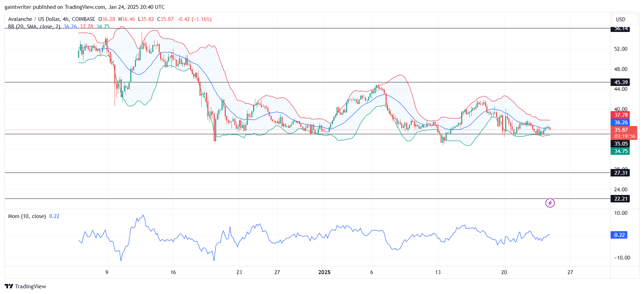Click date 20 on the time axis
Screen dimensions: 644x294
[504, 272]
